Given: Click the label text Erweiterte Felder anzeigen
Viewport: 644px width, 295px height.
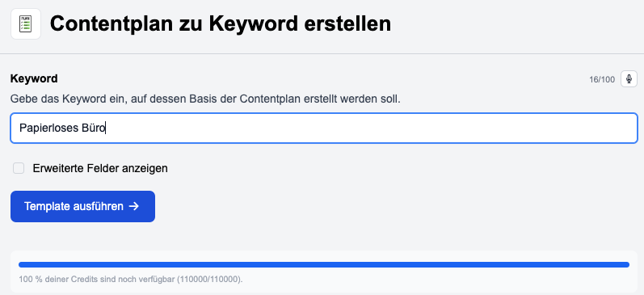Looking at the screenshot, I should [x=100, y=168].
